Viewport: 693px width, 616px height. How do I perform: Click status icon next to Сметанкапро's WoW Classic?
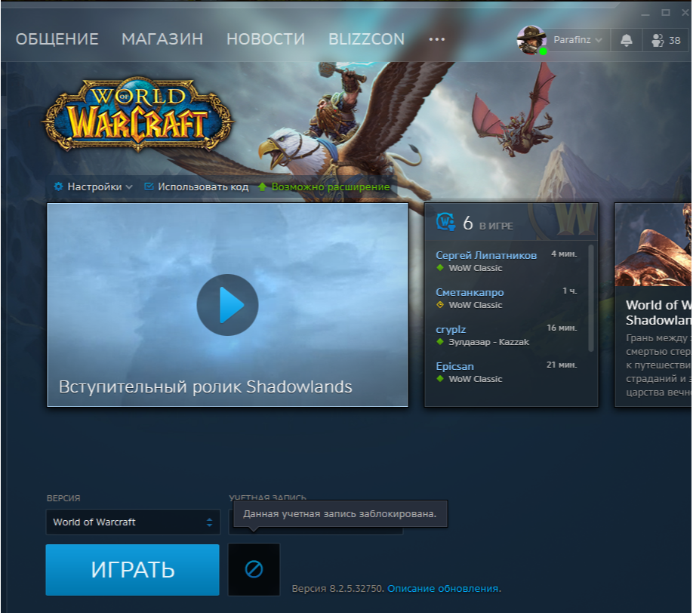click(x=440, y=305)
